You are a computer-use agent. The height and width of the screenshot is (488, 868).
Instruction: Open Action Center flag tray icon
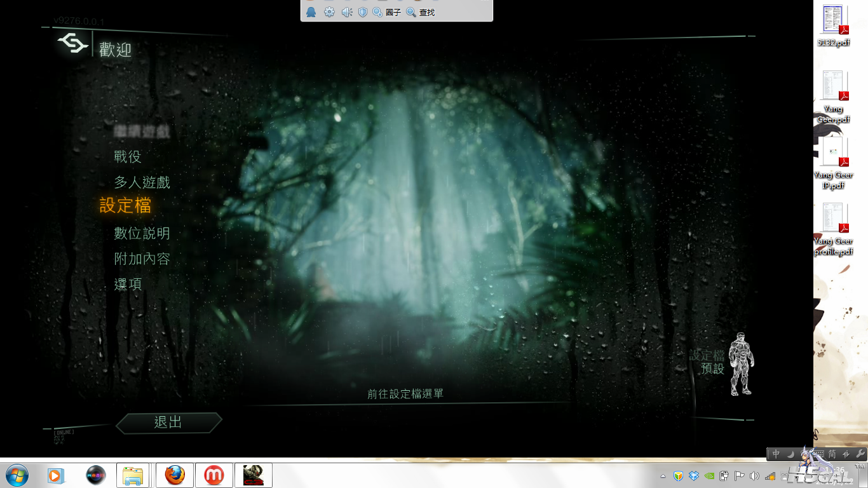point(739,476)
